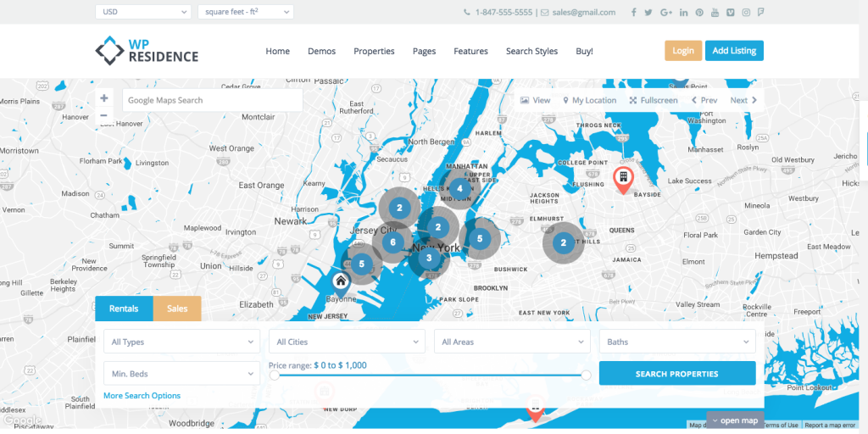This screenshot has height=434, width=868.
Task: Click the YouTube icon in top bar
Action: coord(715,12)
